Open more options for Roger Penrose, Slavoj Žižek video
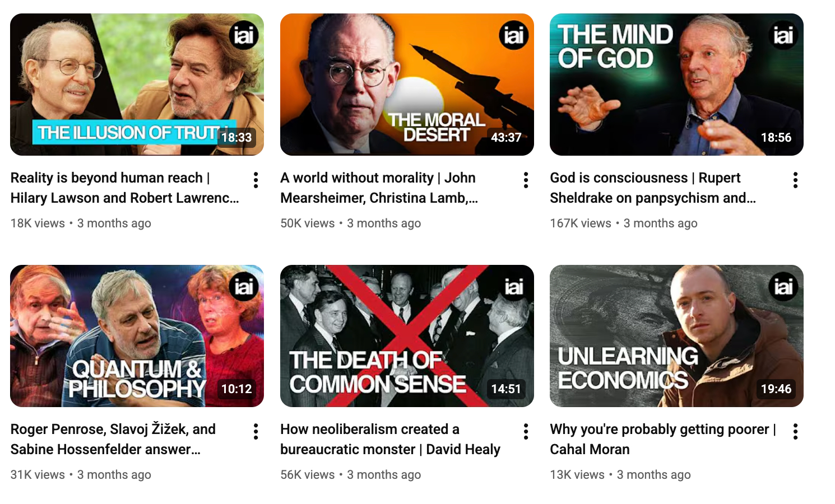This screenshot has height=504, width=835. (256, 432)
